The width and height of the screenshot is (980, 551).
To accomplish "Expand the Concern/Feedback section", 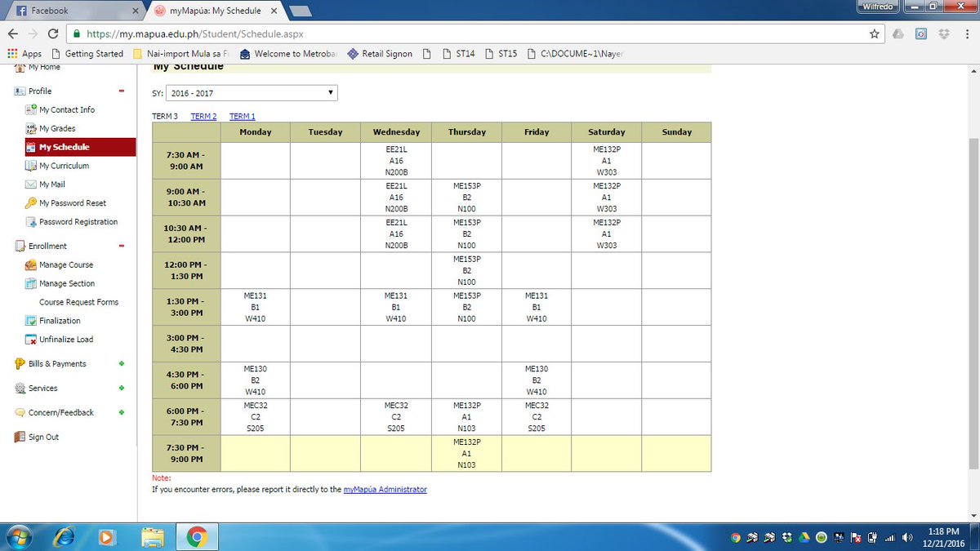I will click(x=121, y=413).
